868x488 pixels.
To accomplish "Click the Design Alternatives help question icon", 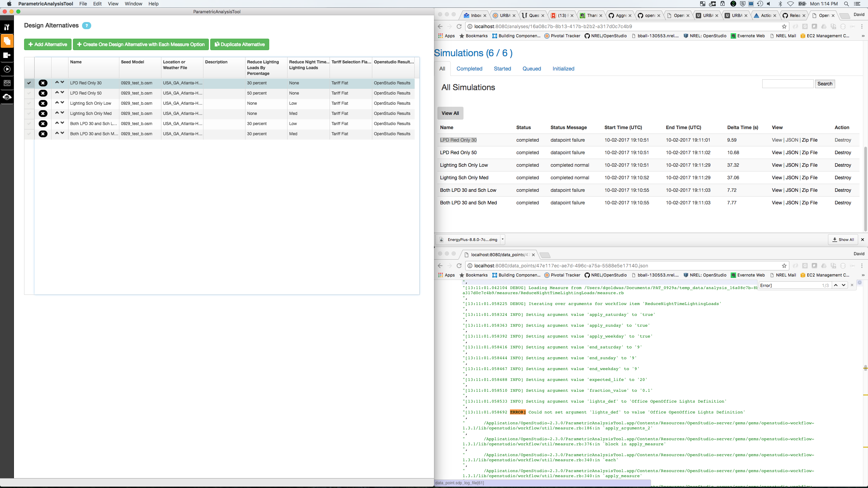I will click(86, 26).
